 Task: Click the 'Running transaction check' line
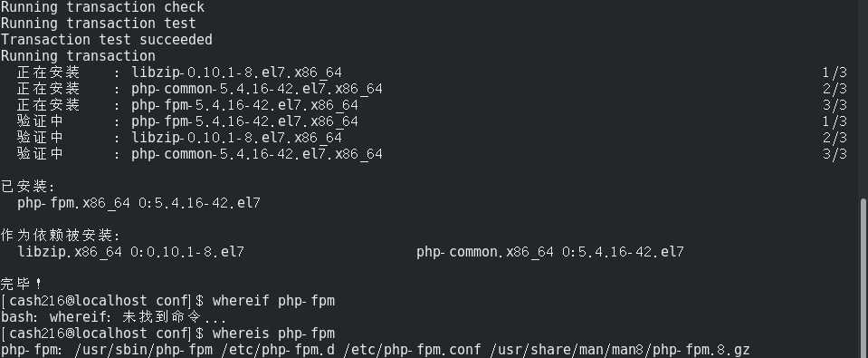click(102, 7)
